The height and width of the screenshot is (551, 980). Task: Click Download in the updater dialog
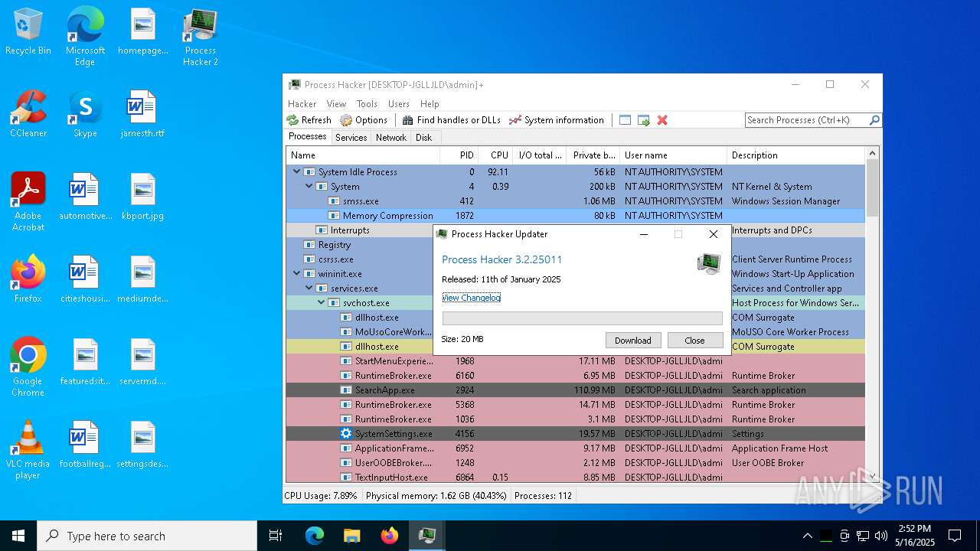click(x=633, y=341)
